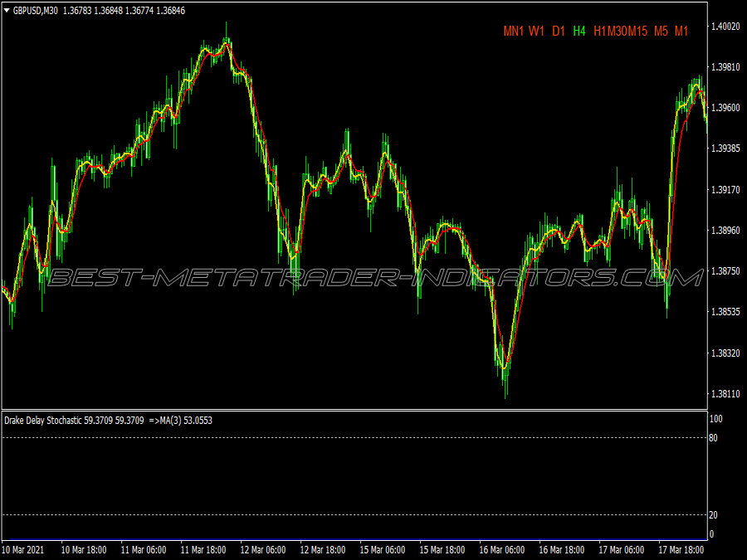The height and width of the screenshot is (560, 747).
Task: Click the stochastic scale value 100
Action: [x=716, y=419]
